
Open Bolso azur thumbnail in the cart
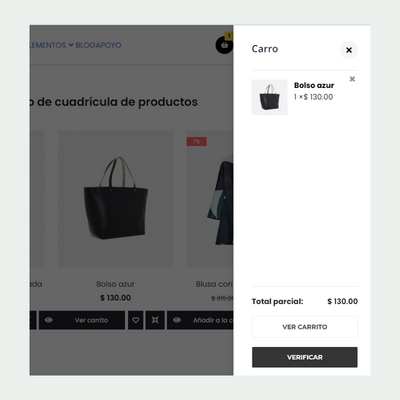coord(269,97)
